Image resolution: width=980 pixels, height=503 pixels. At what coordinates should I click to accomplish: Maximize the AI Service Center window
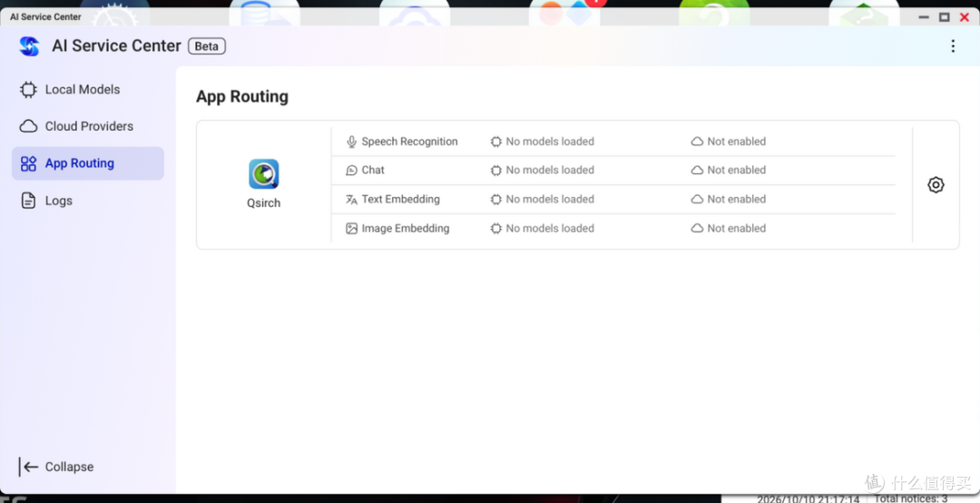[945, 17]
